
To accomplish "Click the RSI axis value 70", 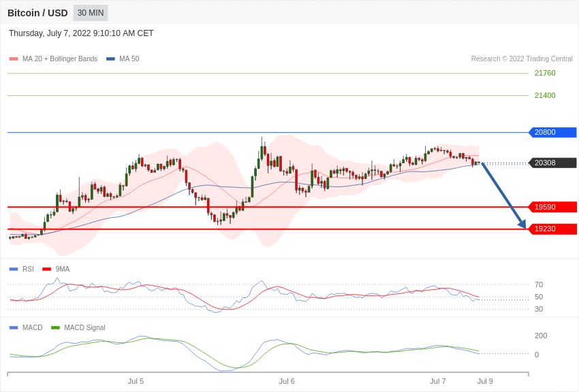I will pyautogui.click(x=539, y=284).
